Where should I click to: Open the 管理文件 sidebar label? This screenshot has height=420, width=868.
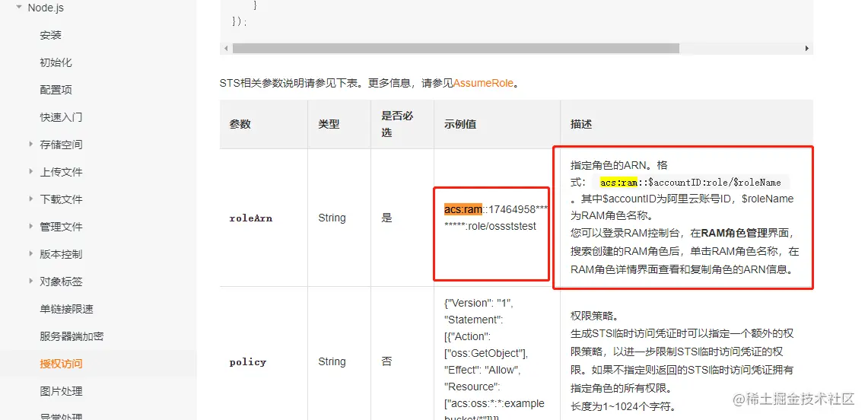click(x=61, y=227)
